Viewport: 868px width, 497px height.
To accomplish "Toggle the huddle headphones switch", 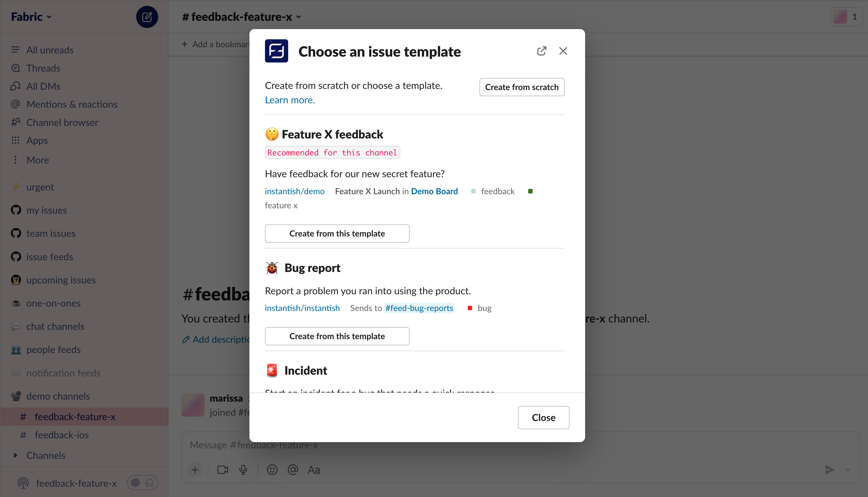I will (142, 483).
